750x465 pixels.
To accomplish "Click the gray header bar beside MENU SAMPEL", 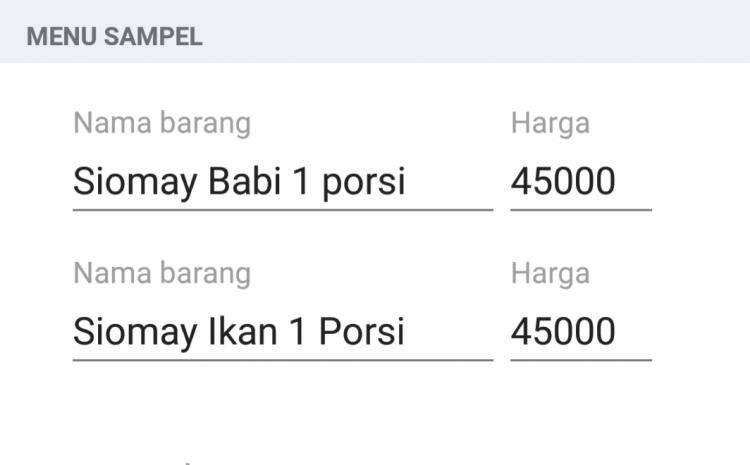I will pyautogui.click(x=476, y=32).
